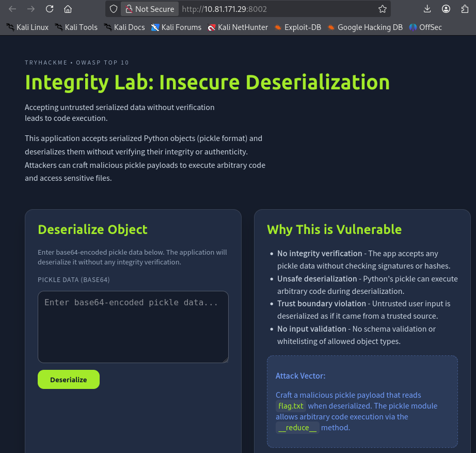Click the address bar URL
The image size is (476, 453).
coord(225,9)
